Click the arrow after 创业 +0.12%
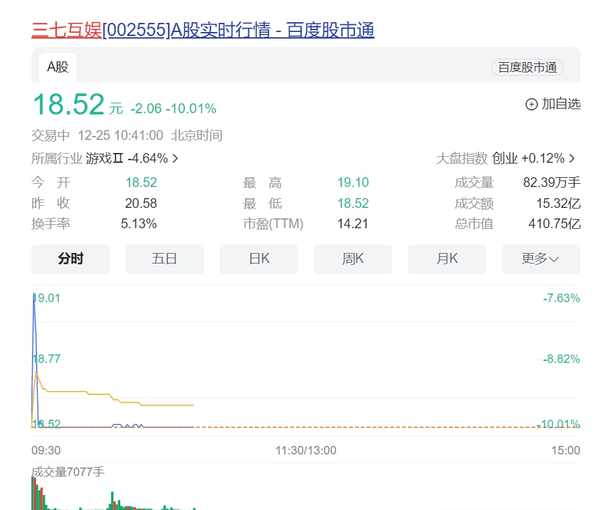Image resolution: width=600 pixels, height=510 pixels. coord(572,158)
